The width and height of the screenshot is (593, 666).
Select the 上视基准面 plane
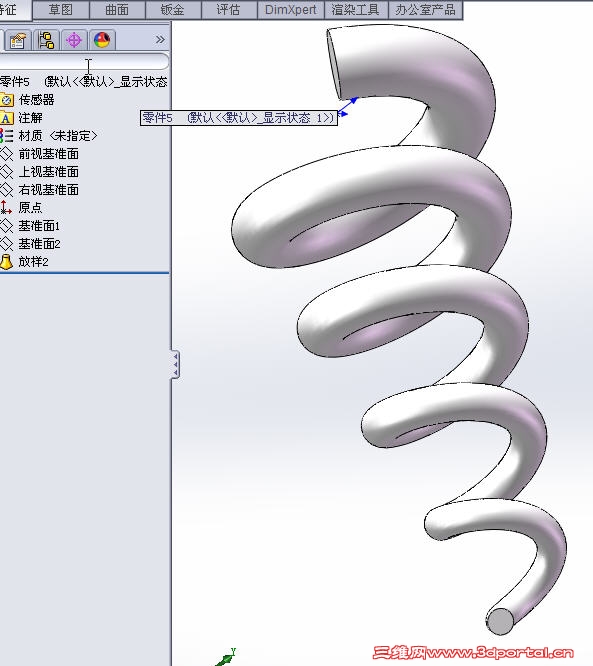(48, 172)
